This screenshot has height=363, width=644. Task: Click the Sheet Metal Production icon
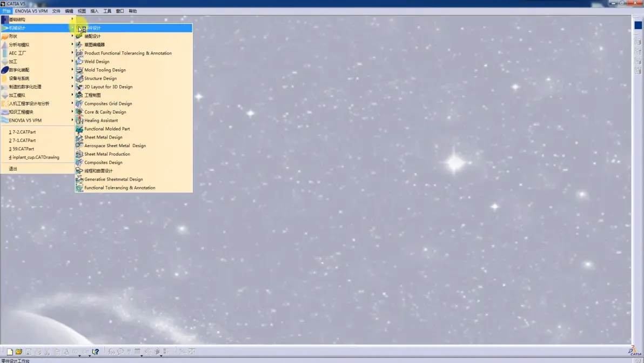(x=79, y=154)
